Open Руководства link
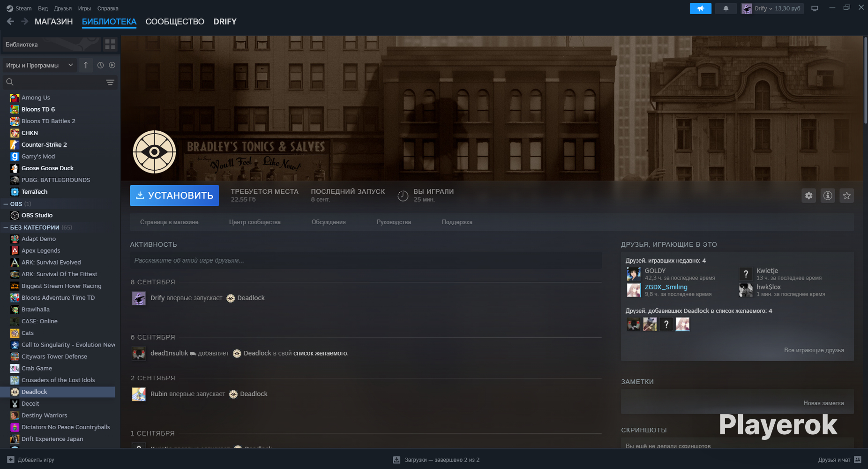The image size is (868, 469). pos(394,222)
